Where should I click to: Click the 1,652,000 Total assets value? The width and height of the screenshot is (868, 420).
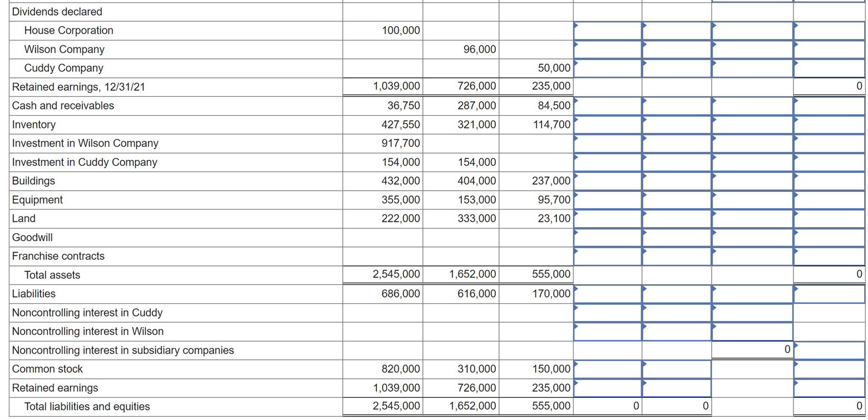click(x=473, y=275)
